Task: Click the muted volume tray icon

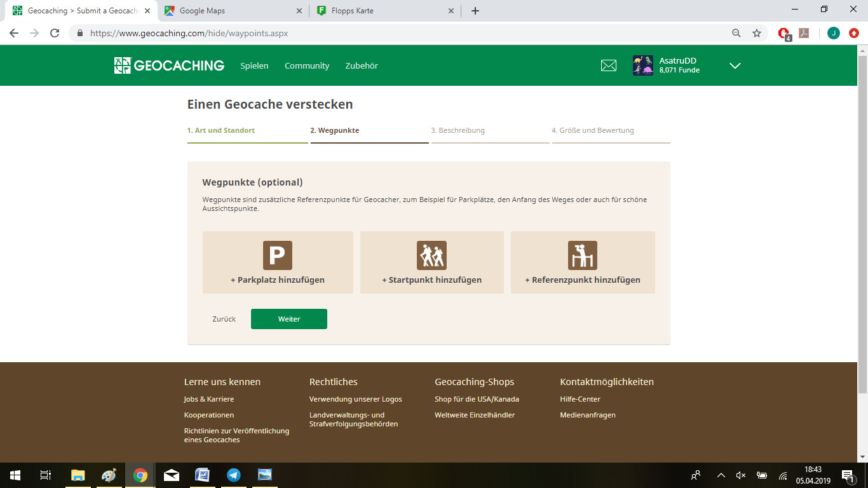Action: (741, 475)
